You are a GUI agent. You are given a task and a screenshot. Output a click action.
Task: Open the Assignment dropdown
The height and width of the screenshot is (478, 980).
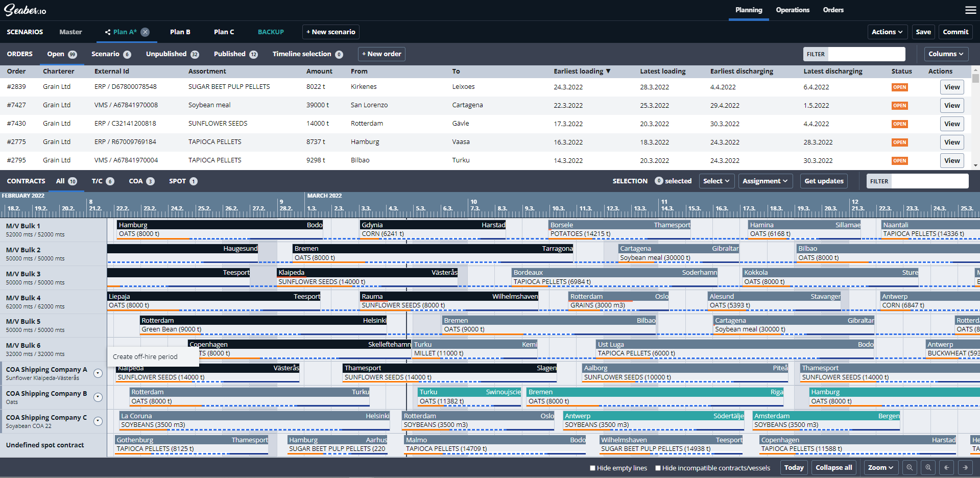click(765, 181)
